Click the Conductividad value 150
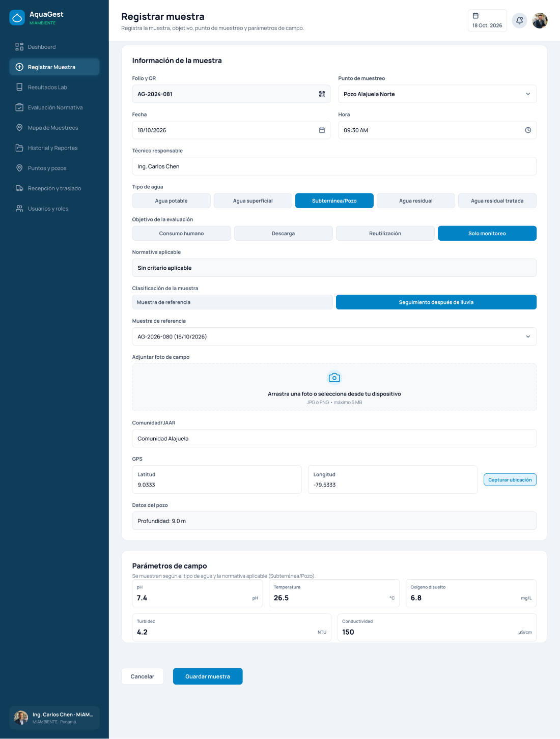The image size is (560, 739). coord(437,628)
